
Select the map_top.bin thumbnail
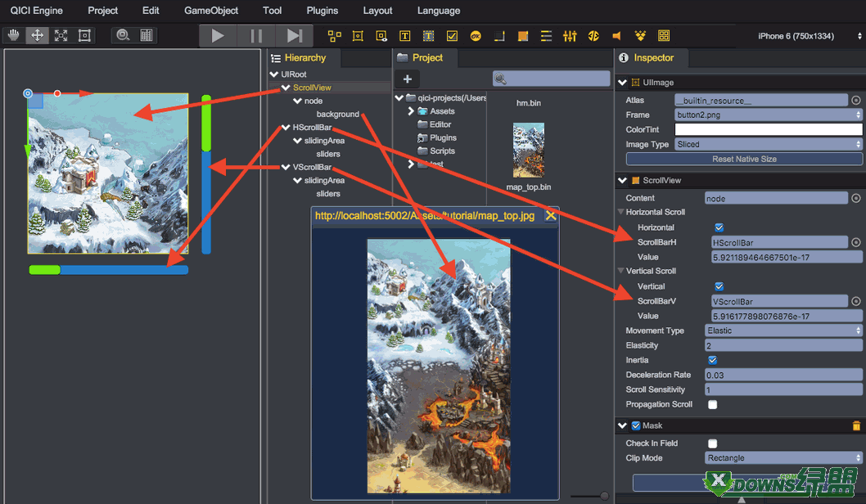[x=529, y=151]
